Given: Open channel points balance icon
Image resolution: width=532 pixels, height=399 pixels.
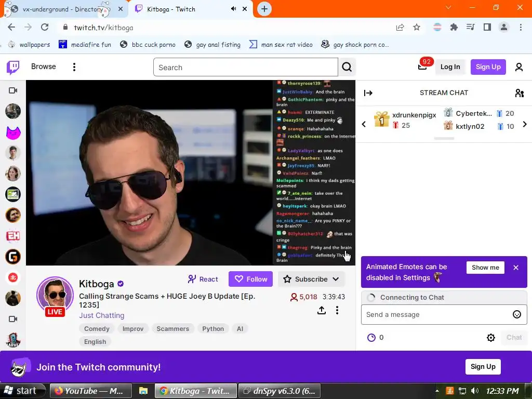Looking at the screenshot, I should tap(371, 338).
